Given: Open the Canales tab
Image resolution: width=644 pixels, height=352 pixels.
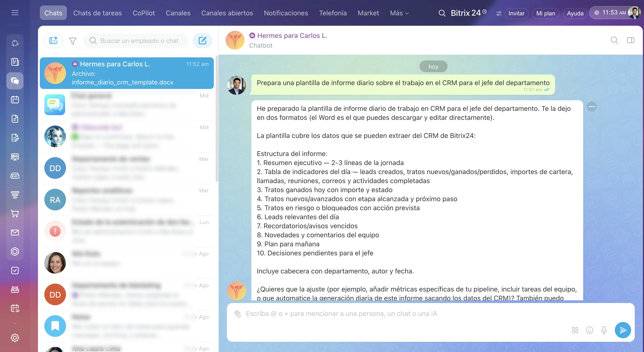Looking at the screenshot, I should coord(178,13).
